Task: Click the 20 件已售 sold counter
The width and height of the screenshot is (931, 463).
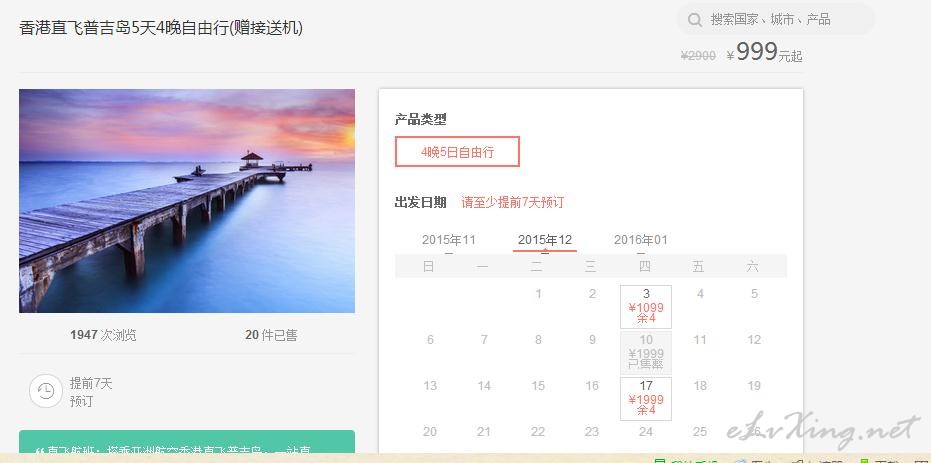Action: tap(271, 335)
